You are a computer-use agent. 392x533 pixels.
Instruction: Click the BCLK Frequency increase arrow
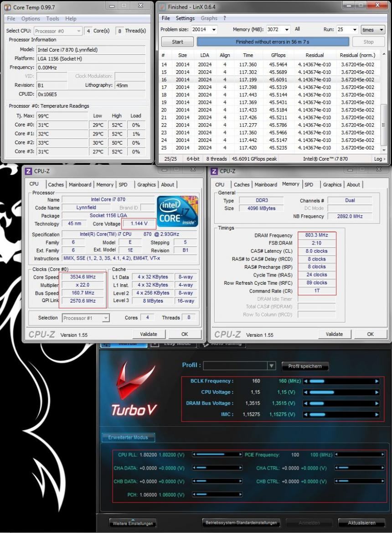point(377,381)
